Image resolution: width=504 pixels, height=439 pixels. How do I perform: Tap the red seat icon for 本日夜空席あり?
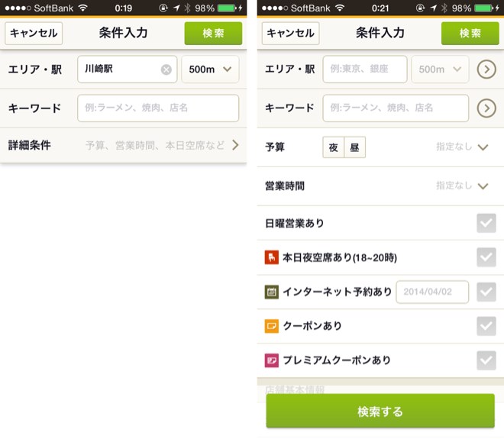tap(272, 257)
